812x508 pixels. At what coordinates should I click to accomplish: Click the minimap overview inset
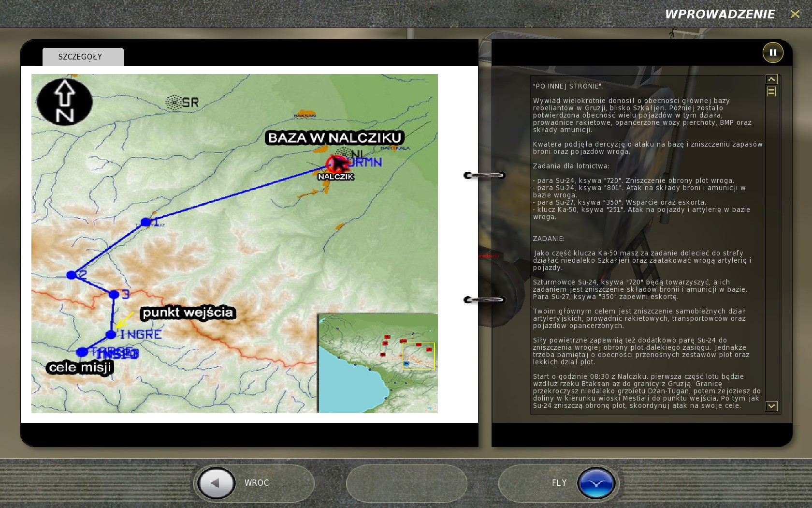pos(377,363)
